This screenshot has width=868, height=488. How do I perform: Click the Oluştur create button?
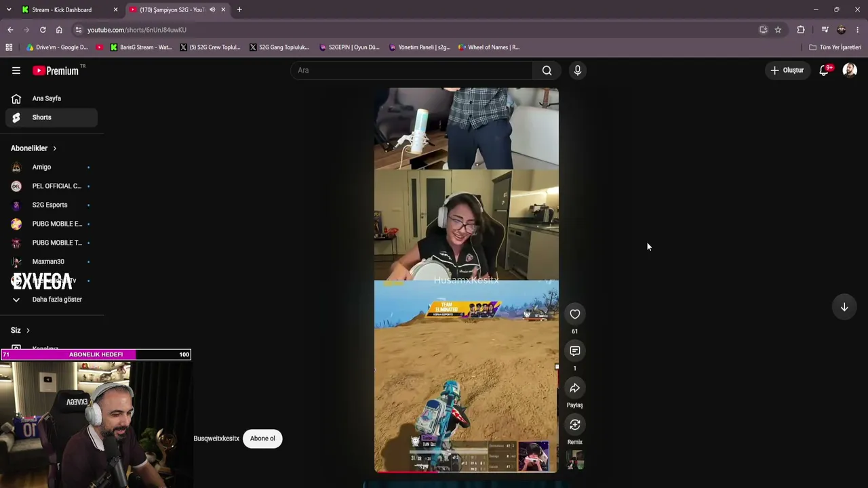tap(787, 70)
